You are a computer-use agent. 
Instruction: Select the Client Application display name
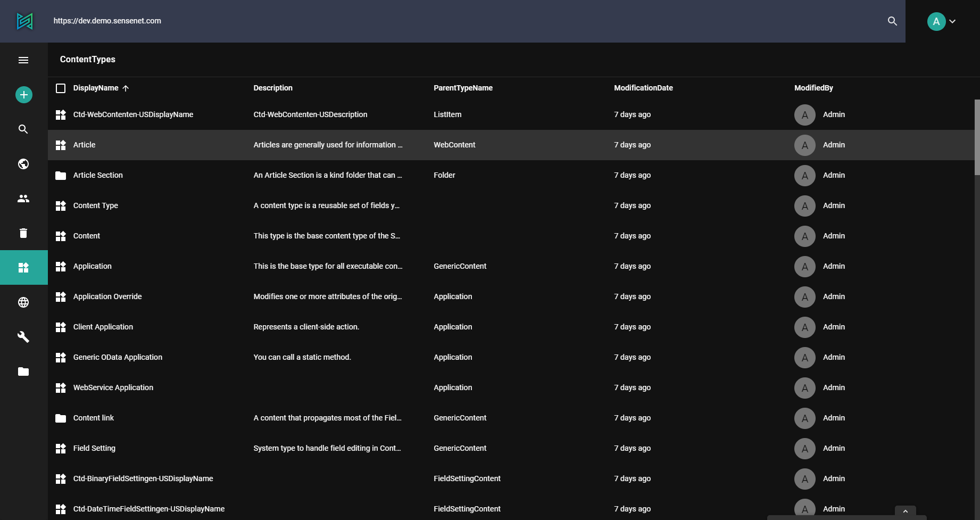103,327
